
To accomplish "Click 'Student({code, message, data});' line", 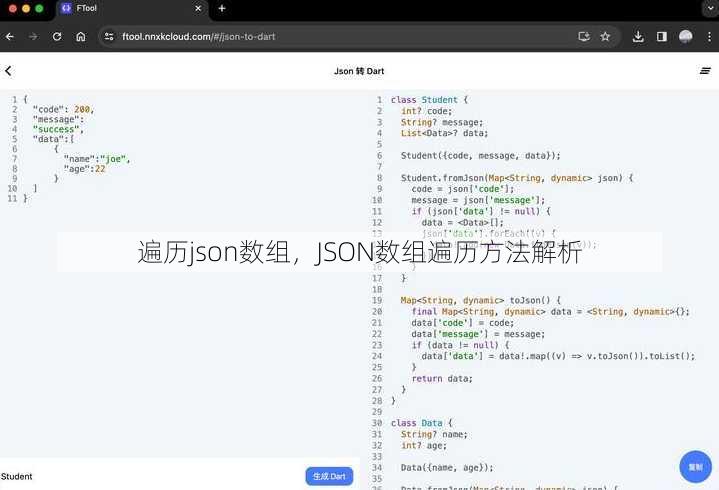I will pos(481,156).
